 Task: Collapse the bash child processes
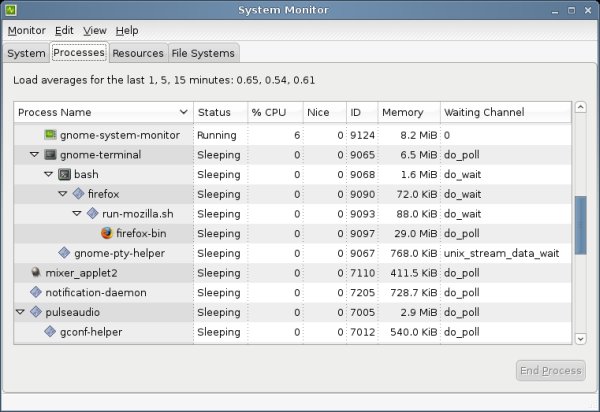(48, 174)
